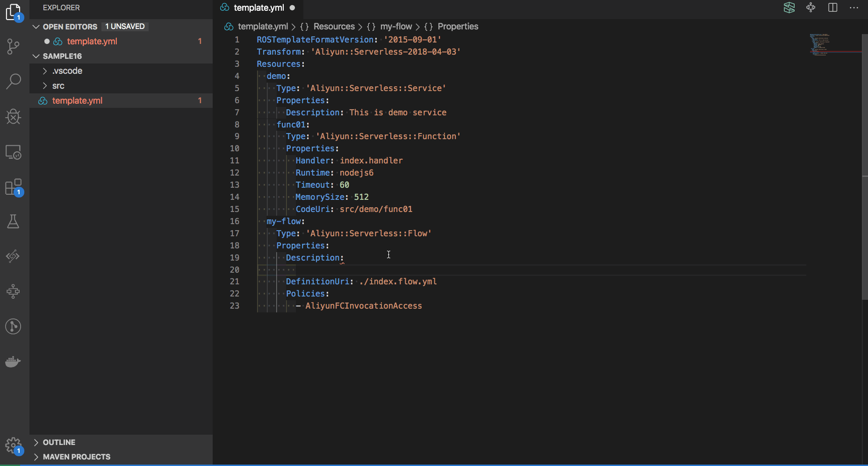868x466 pixels.
Task: Open the Source Control view
Action: (14, 46)
